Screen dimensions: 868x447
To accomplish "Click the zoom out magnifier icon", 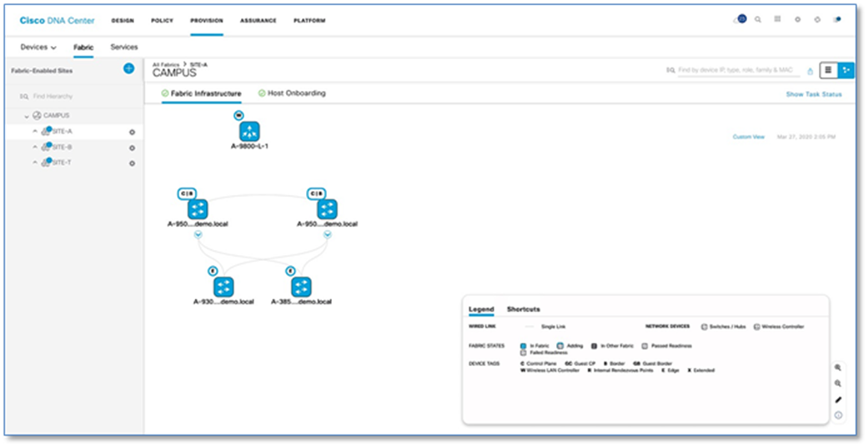I will click(838, 384).
